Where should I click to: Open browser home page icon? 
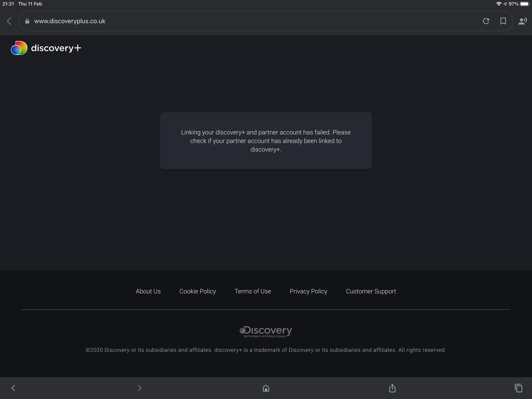coord(266,388)
